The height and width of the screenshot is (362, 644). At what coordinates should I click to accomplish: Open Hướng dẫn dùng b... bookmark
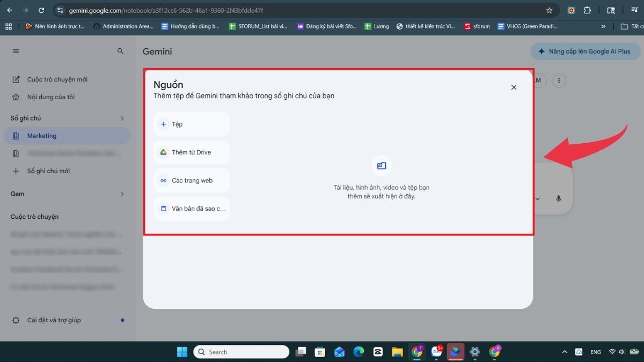point(191,26)
